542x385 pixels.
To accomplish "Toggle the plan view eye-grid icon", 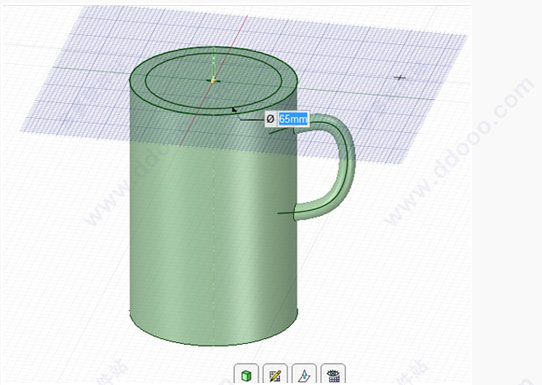I will pos(333,375).
